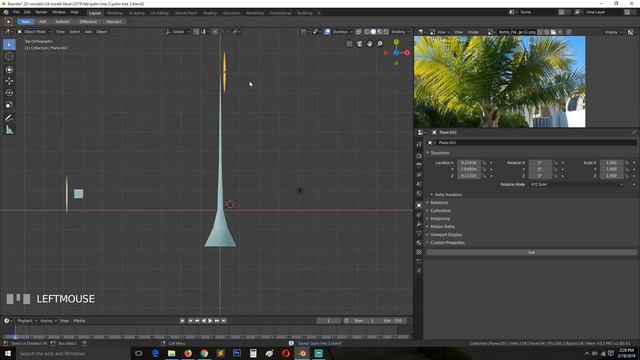Open the Object properties tab icon
The width and height of the screenshot is (640, 360).
419,205
